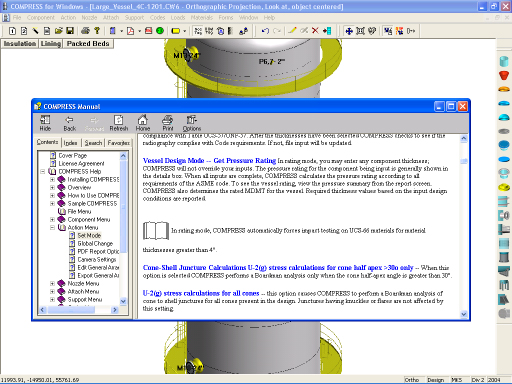This screenshot has width=512, height=384.
Task: Click the contents tree scrollbar up arrow
Action: click(123, 156)
